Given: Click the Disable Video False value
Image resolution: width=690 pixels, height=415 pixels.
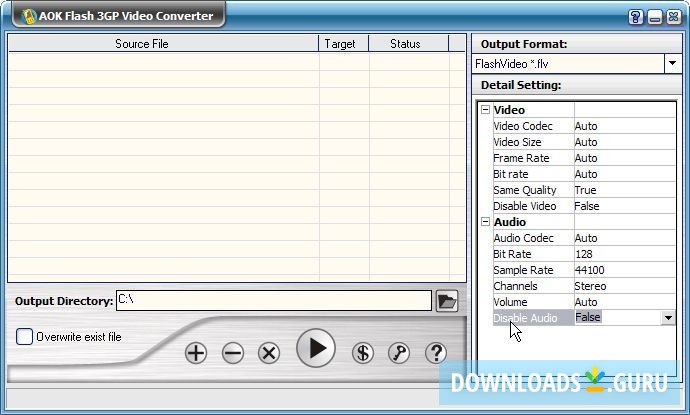Looking at the screenshot, I should click(x=587, y=206).
